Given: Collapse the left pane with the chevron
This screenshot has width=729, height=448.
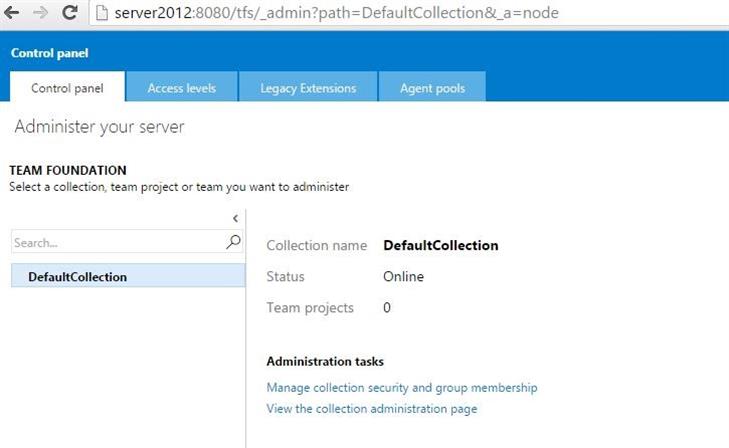Looking at the screenshot, I should click(x=235, y=218).
